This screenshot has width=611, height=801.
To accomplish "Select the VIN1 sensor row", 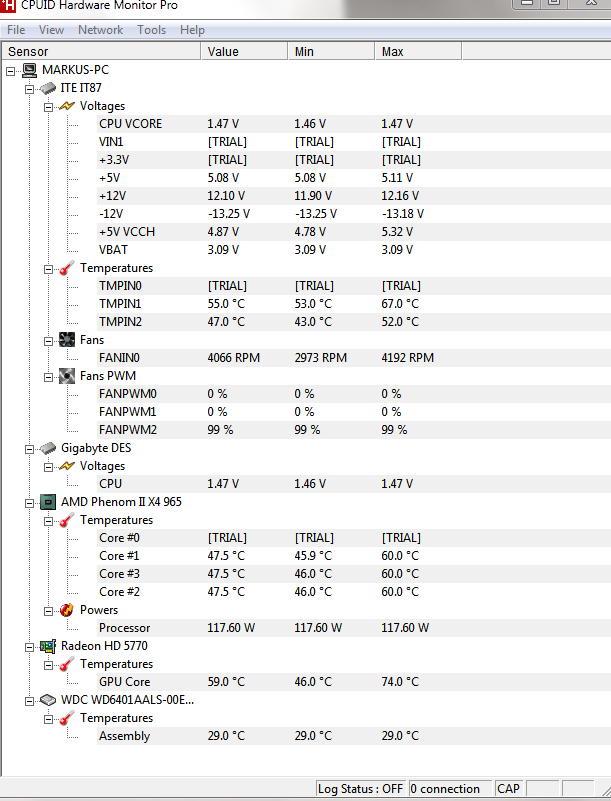I will [x=354, y=142].
